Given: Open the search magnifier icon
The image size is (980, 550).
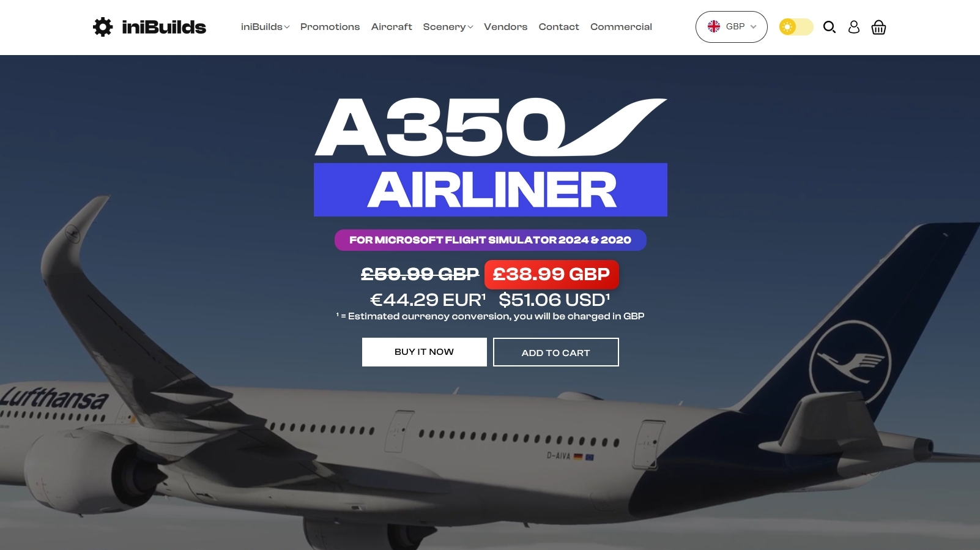Looking at the screenshot, I should 829,27.
